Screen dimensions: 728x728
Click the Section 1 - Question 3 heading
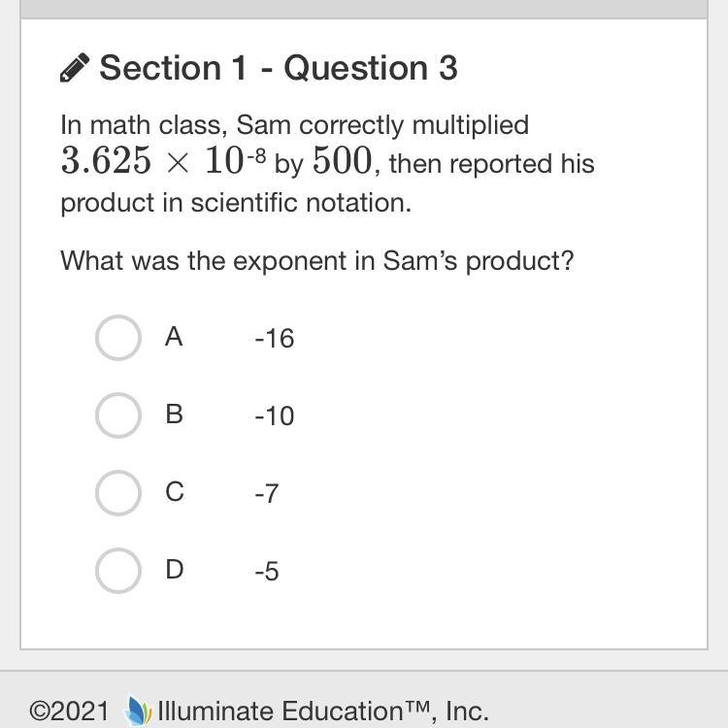point(278,68)
